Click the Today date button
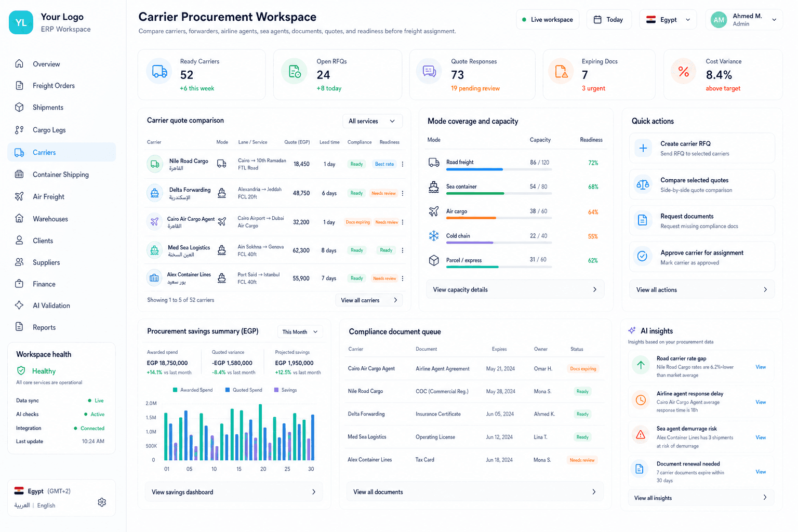This screenshot has width=798, height=532. (609, 20)
